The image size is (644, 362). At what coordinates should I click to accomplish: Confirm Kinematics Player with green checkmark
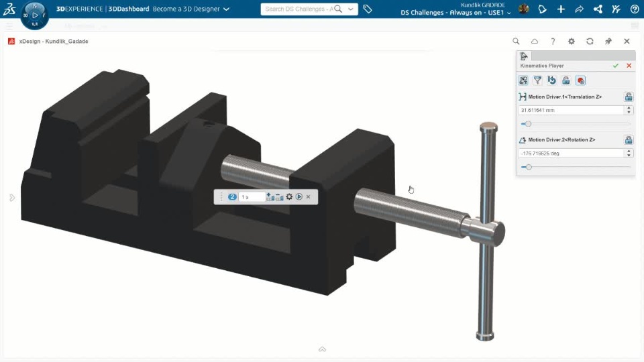615,66
